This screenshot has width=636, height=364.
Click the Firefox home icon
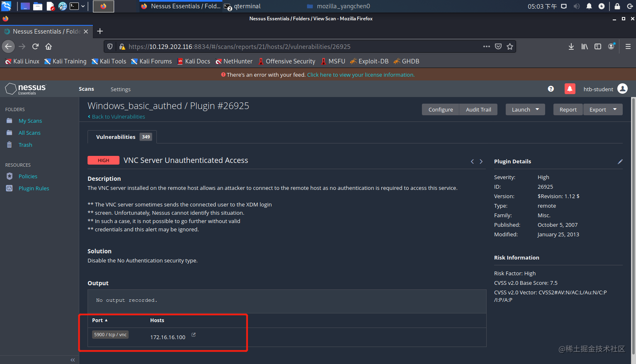pyautogui.click(x=49, y=46)
